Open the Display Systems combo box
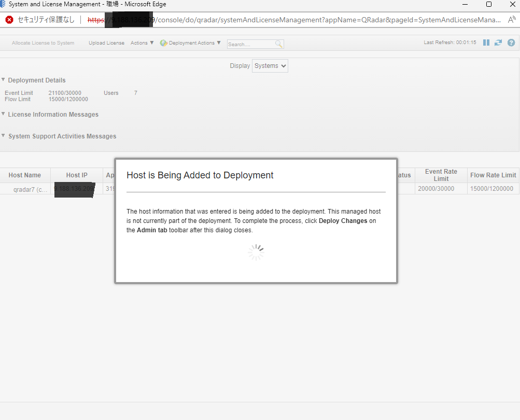 point(270,66)
